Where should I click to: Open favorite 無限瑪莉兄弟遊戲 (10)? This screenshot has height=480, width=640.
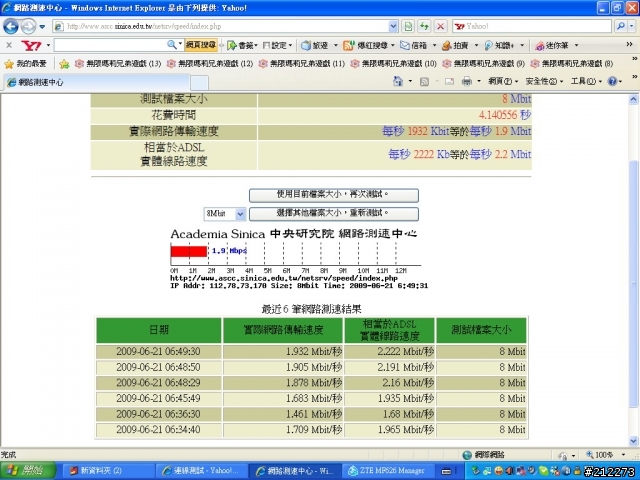point(393,64)
